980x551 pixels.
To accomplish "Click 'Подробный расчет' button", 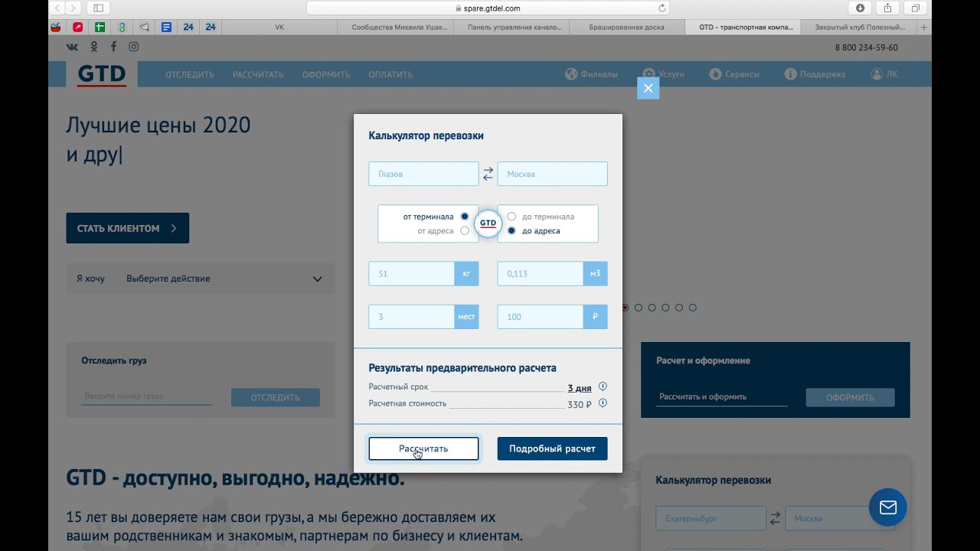I will pos(552,448).
